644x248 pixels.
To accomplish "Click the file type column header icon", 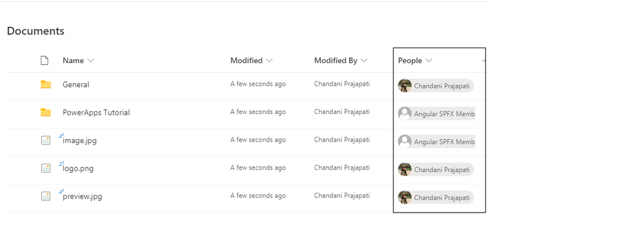I will tap(44, 61).
